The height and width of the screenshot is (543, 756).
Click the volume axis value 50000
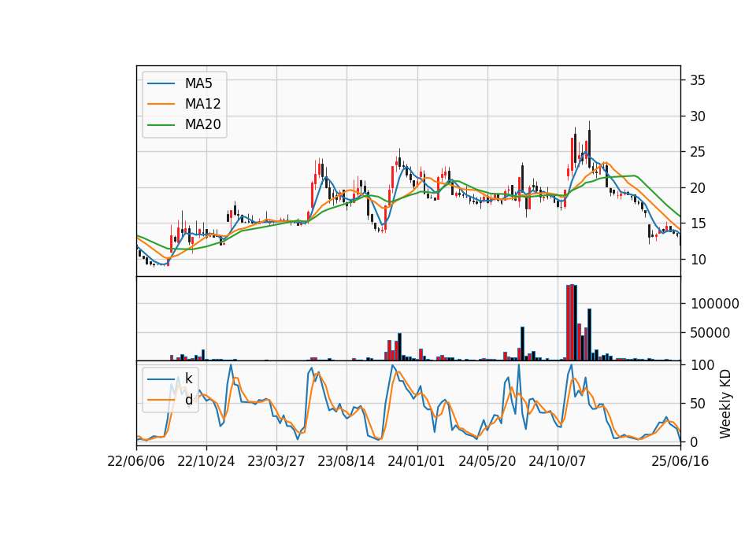coord(710,332)
